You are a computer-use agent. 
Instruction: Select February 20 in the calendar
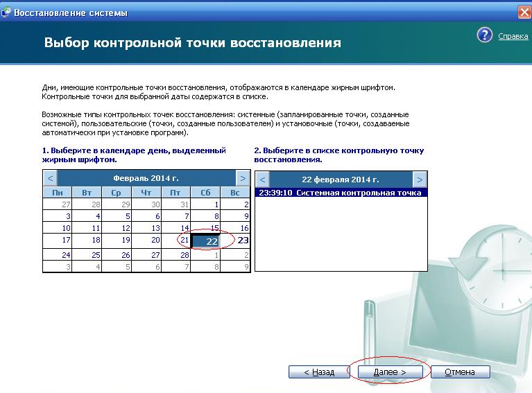coord(146,241)
